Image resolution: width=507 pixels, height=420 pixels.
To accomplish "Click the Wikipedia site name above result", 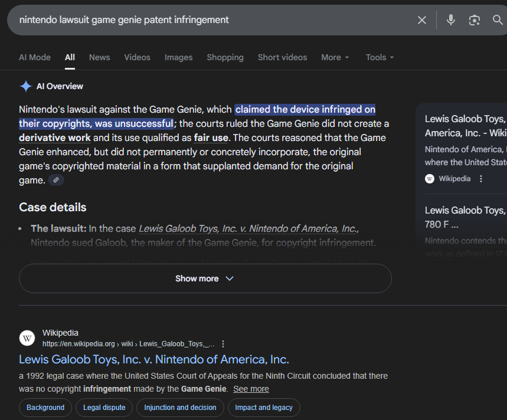I will (x=60, y=333).
